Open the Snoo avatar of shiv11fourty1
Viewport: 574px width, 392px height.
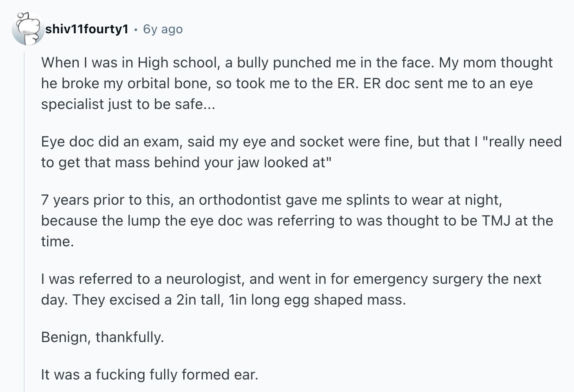[x=27, y=29]
